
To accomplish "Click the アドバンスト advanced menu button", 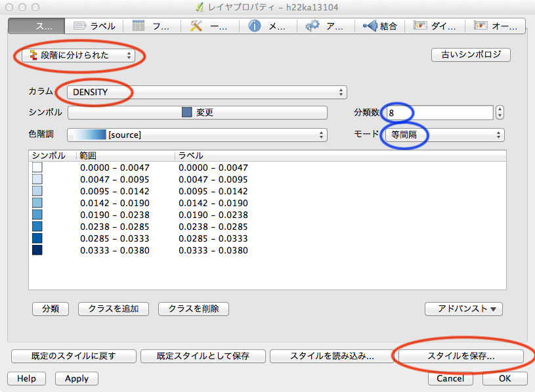I will click(x=463, y=309).
